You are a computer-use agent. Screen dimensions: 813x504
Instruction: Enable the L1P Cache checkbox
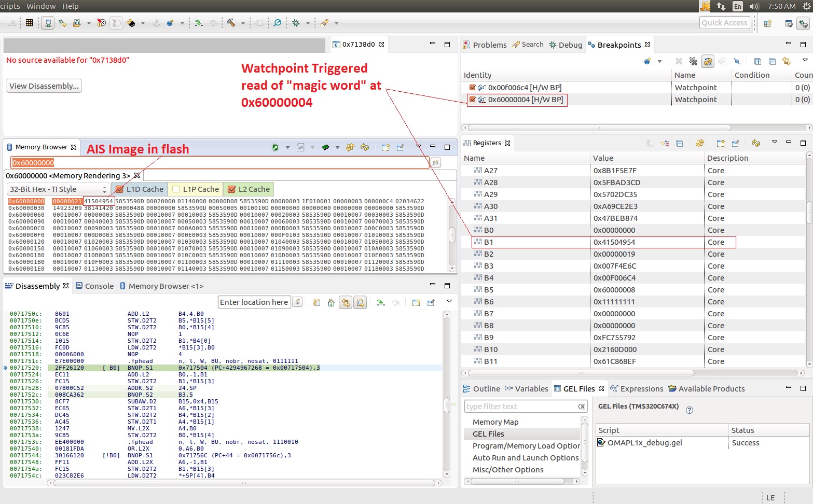[x=176, y=189]
